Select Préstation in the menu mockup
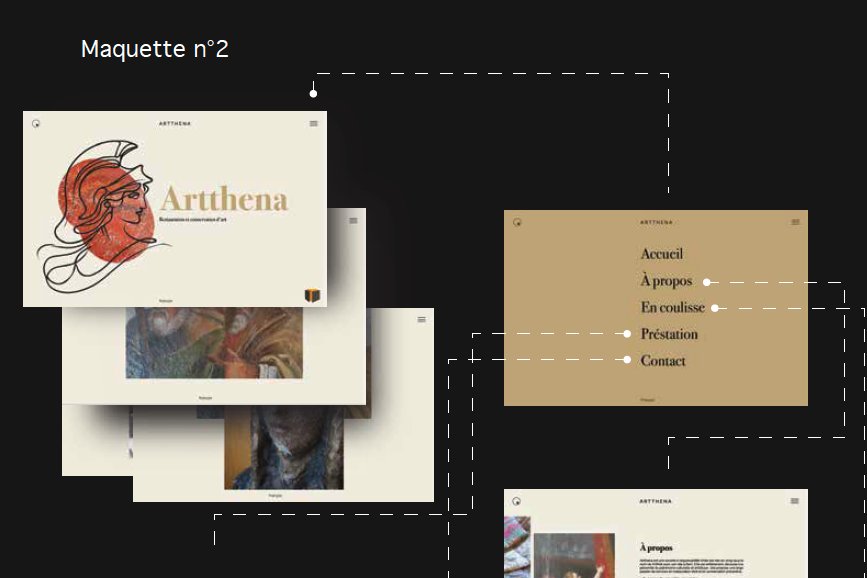This screenshot has height=578, width=867. [669, 334]
